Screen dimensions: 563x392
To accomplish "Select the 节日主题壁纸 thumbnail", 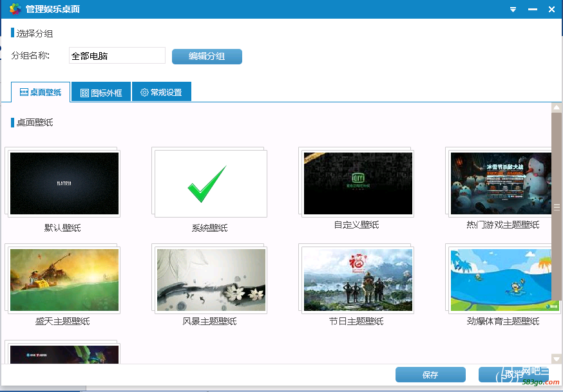I will pyautogui.click(x=358, y=280).
